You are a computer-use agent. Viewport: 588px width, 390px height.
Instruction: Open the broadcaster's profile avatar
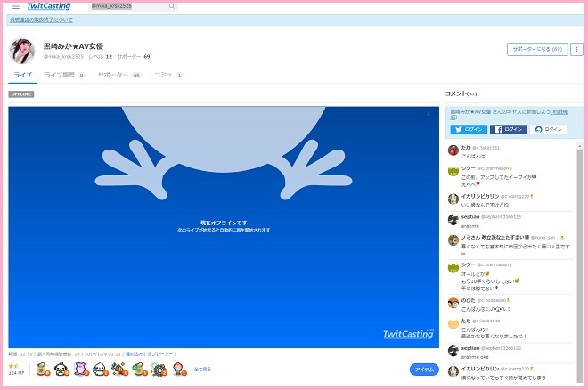pos(22,51)
